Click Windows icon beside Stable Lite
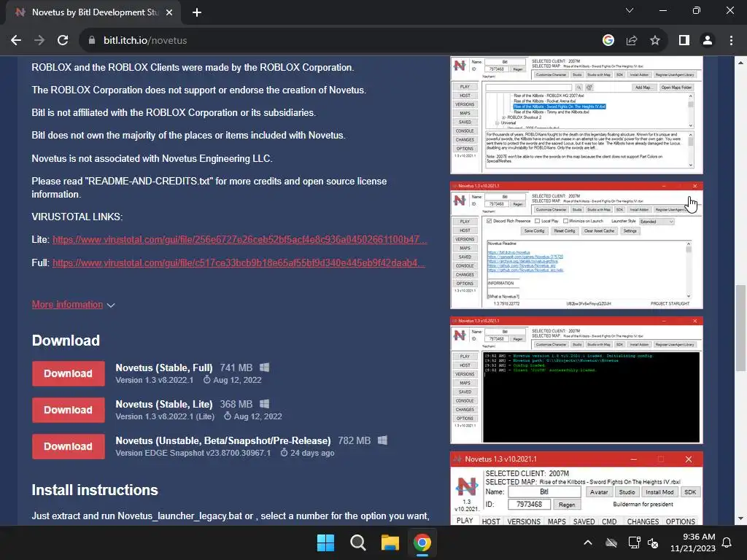 coord(264,404)
